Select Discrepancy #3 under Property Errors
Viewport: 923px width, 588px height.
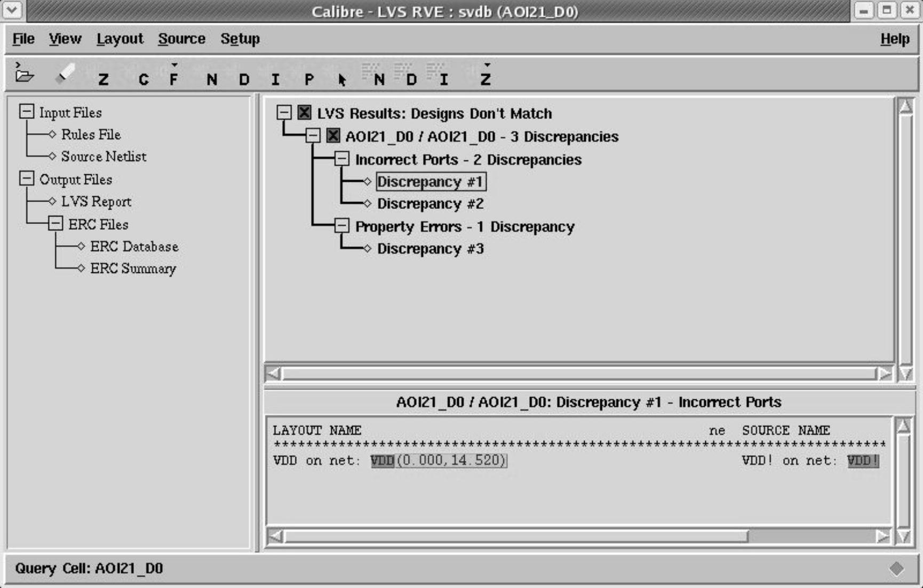tap(431, 249)
